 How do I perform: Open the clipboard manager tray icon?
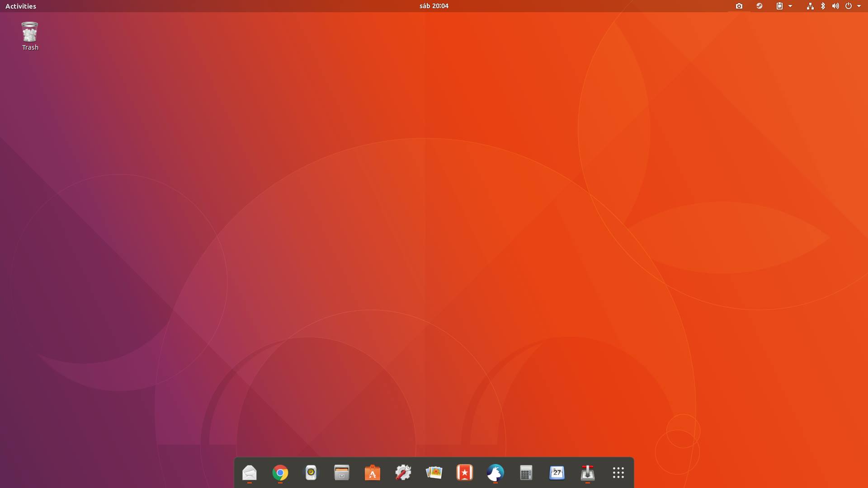(779, 6)
